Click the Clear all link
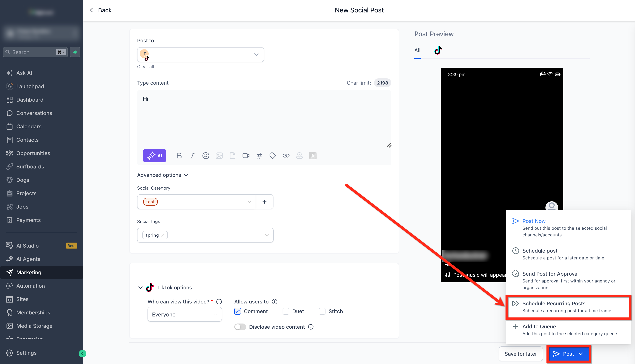 coord(145,66)
